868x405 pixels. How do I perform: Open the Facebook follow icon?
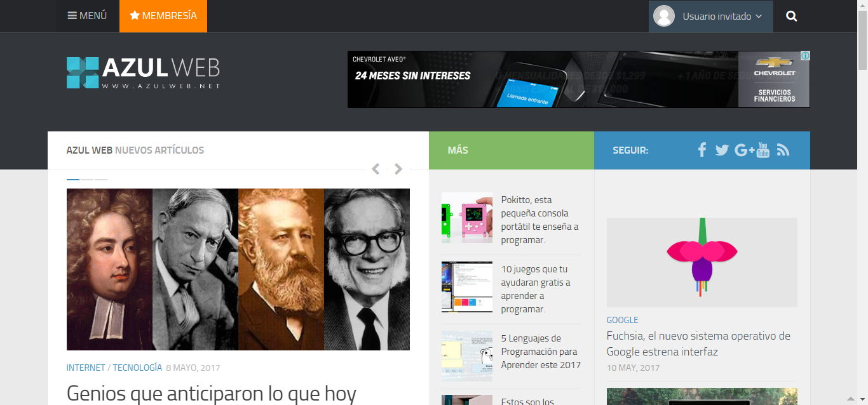(702, 150)
